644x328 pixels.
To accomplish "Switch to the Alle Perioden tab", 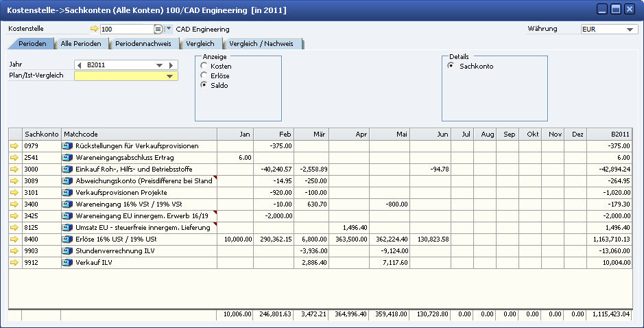I will (81, 44).
